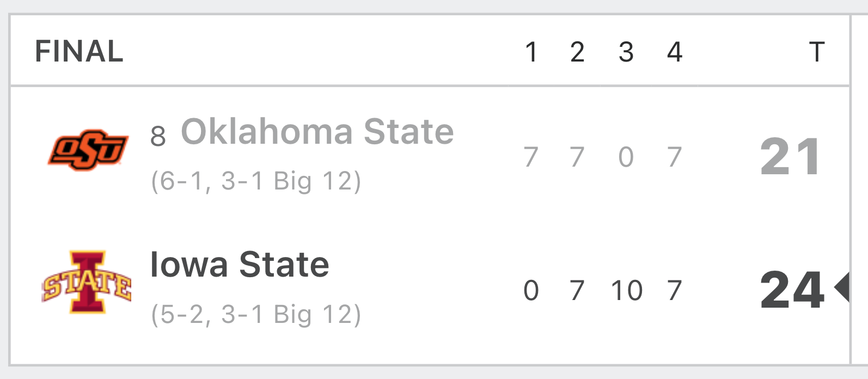Viewport: 868px width, 379px height.
Task: Click the Oklahoma State OSU logo
Action: (x=88, y=149)
